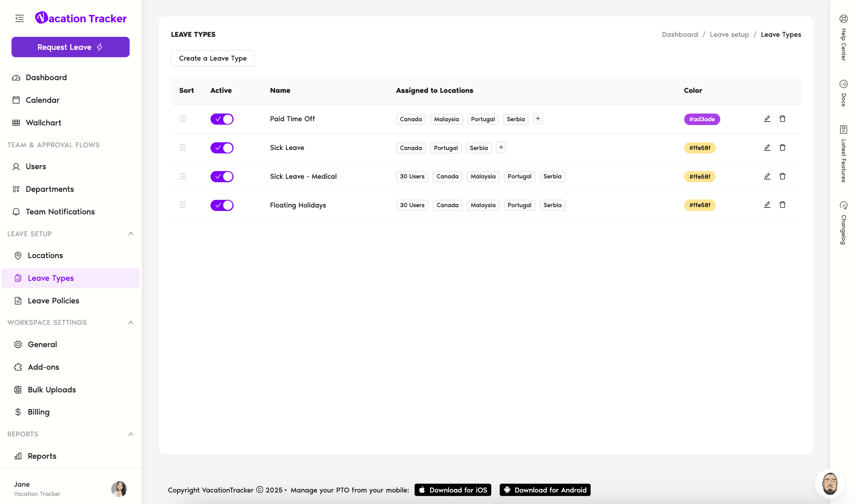Delete the Sick Leave leave type
This screenshot has height=504, width=856.
pyautogui.click(x=783, y=147)
